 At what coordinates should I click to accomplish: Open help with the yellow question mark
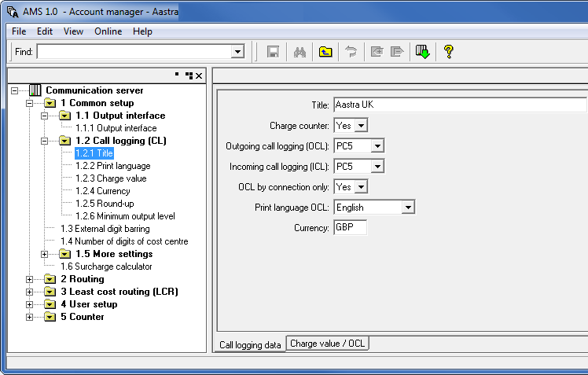coord(448,52)
